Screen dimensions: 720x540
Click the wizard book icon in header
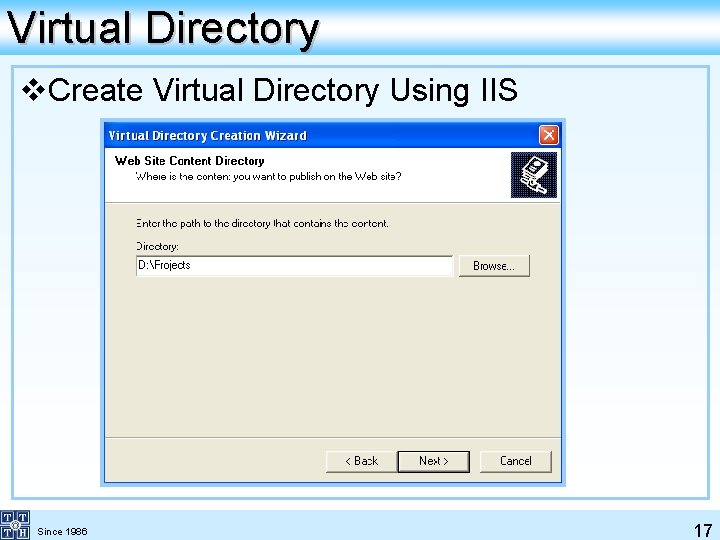pos(534,175)
